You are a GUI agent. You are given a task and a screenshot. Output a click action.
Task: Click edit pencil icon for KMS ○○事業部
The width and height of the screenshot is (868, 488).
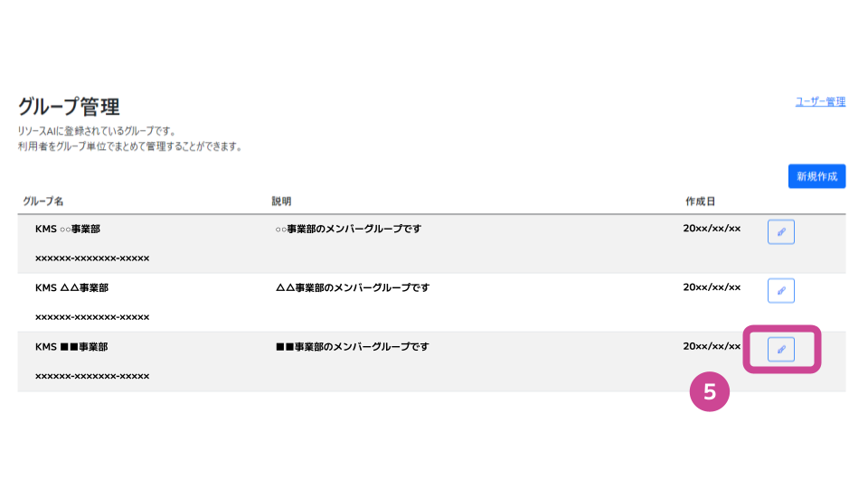tap(780, 232)
